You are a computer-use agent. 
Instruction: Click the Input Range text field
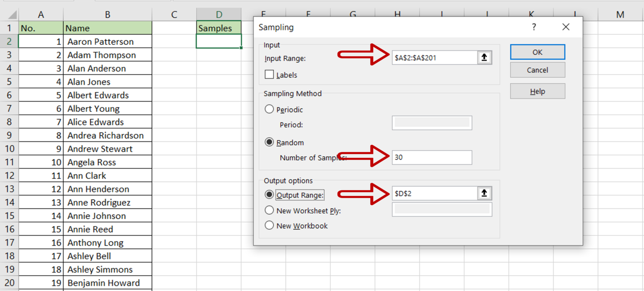[x=435, y=58]
